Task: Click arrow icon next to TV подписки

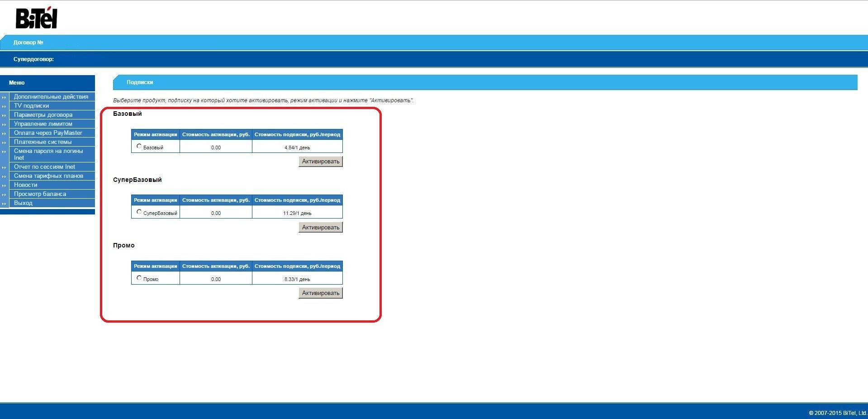Action: tap(4, 106)
